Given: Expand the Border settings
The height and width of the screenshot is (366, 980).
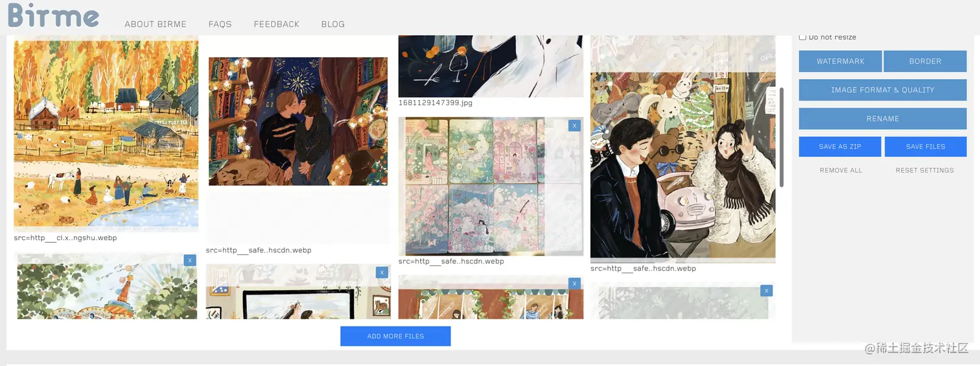Looking at the screenshot, I should (x=925, y=61).
